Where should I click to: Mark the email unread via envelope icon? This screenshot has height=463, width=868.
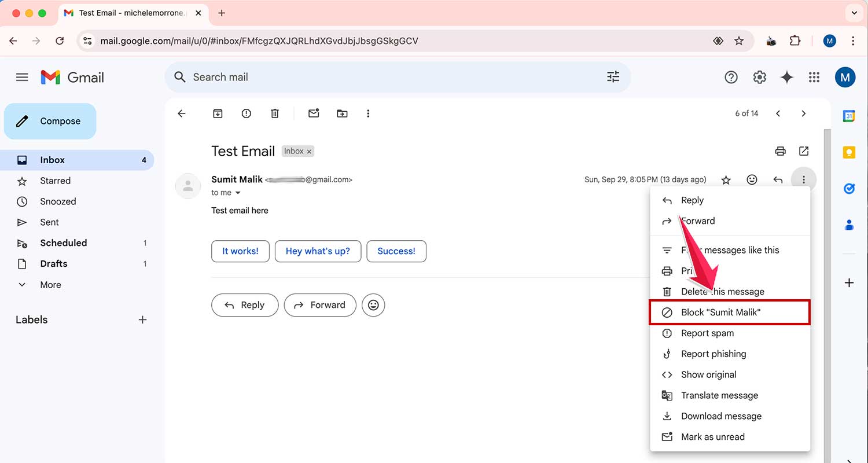pos(314,113)
